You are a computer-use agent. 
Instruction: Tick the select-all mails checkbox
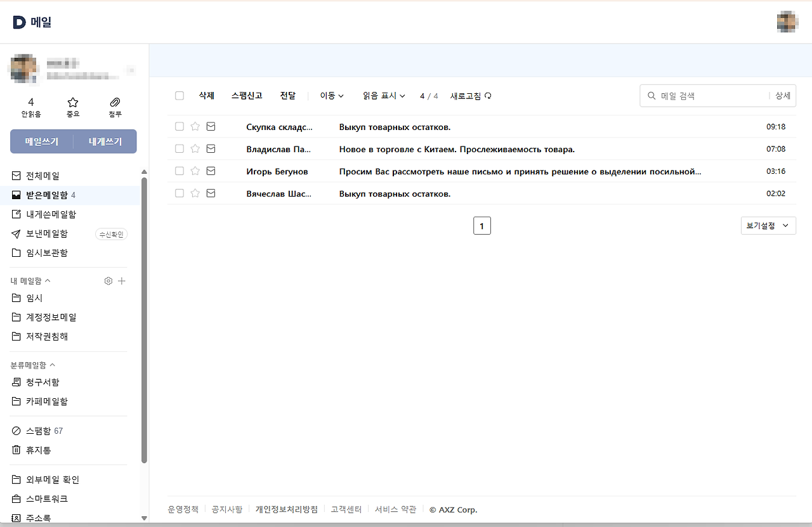coord(180,96)
